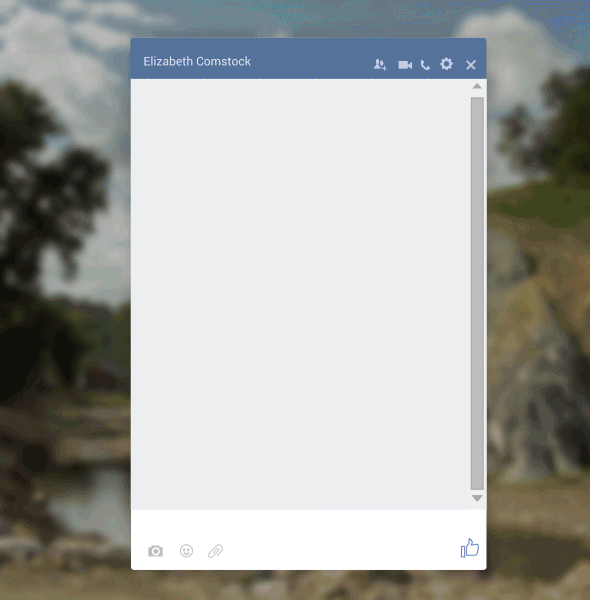Viewport: 590px width, 600px height.
Task: Open chat options gear menu
Action: (x=446, y=64)
